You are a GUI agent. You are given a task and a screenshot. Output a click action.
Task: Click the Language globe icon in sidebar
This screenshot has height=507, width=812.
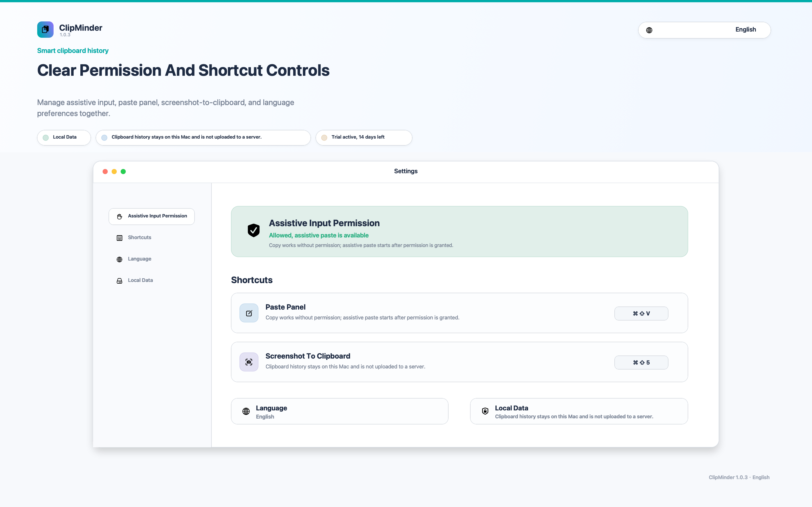120,259
